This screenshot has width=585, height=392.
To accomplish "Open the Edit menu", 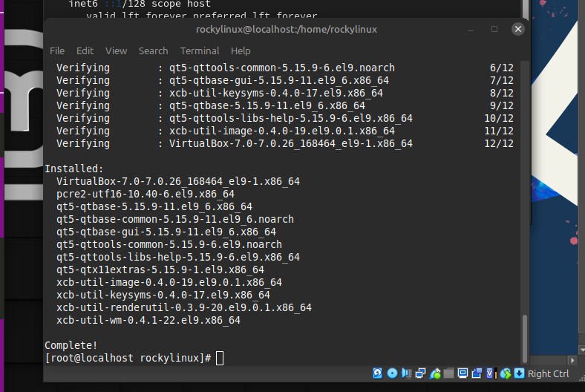I will (85, 50).
